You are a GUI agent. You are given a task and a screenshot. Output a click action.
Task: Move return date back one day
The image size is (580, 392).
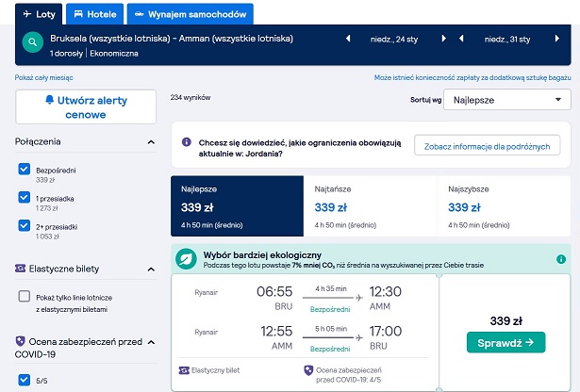tap(461, 39)
